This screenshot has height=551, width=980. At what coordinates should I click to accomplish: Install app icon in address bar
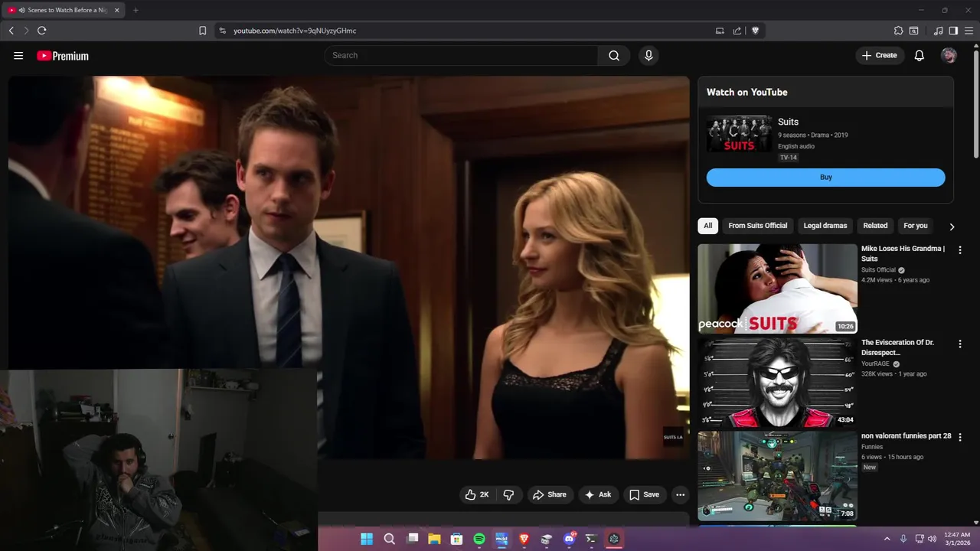point(720,31)
